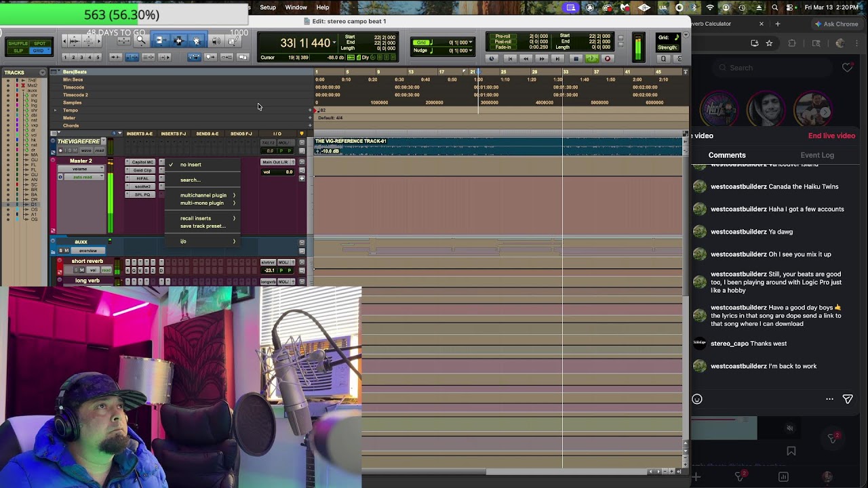Select the Scrubber speaker tool
Viewport: 868px width, 488px height.
pyautogui.click(x=216, y=41)
